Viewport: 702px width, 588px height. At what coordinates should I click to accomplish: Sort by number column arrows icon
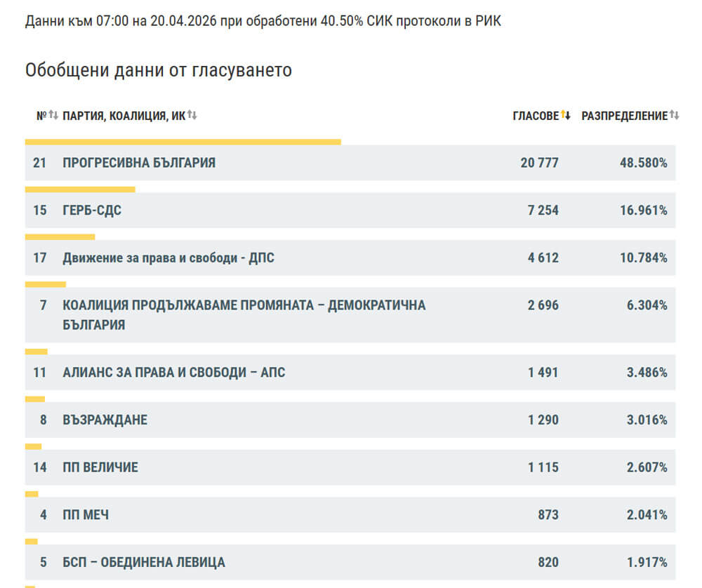pos(53,115)
